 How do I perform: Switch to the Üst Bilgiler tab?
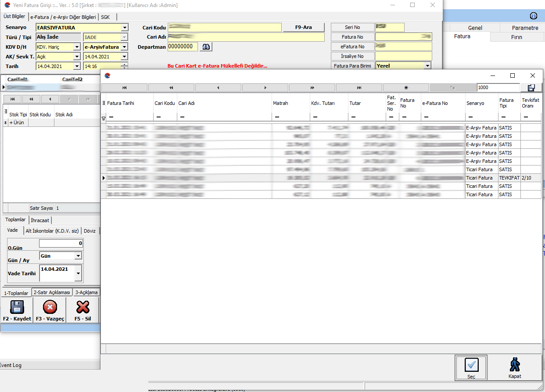click(x=14, y=16)
